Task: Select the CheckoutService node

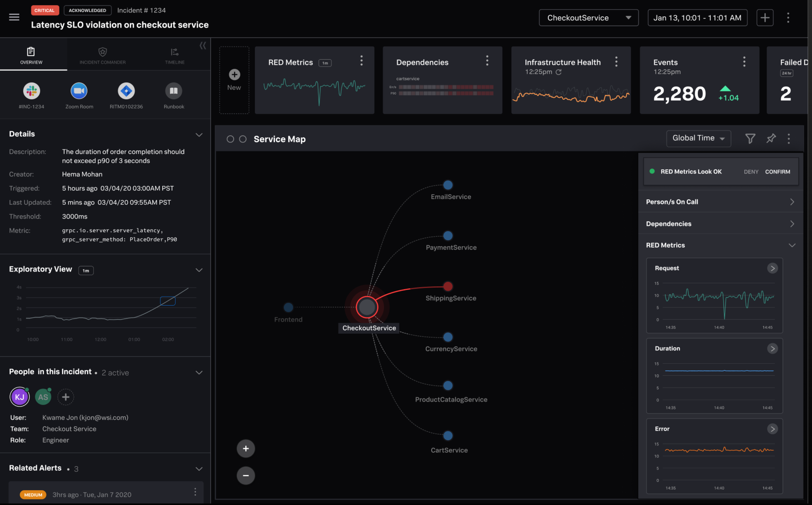Action: [x=367, y=307]
